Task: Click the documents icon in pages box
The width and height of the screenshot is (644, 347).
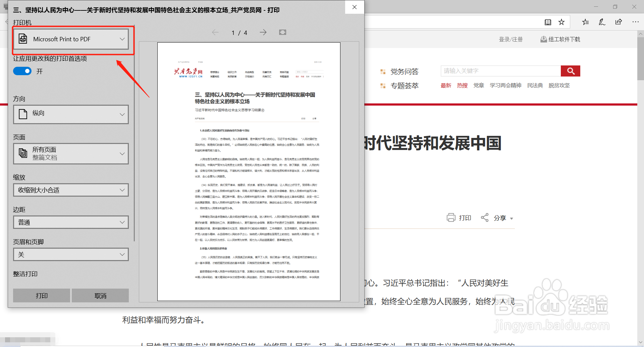Action: (23, 153)
